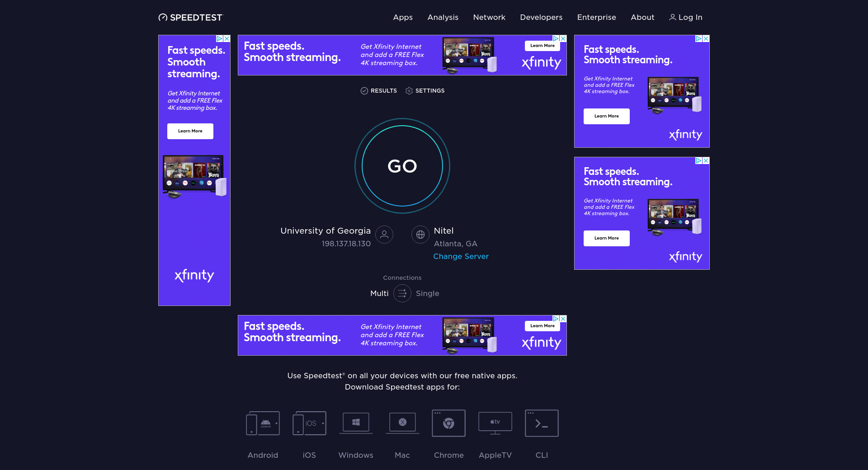Select the Windows app icon
This screenshot has height=470, width=868.
356,423
